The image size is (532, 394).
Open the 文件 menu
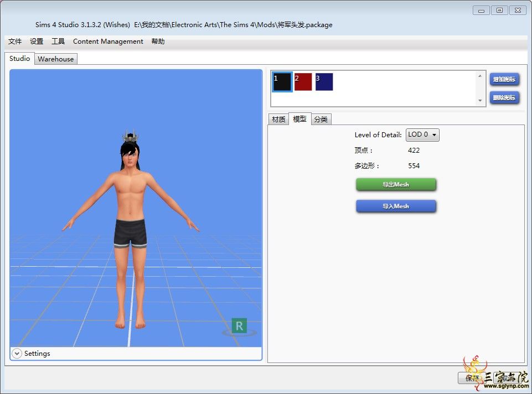click(x=15, y=42)
